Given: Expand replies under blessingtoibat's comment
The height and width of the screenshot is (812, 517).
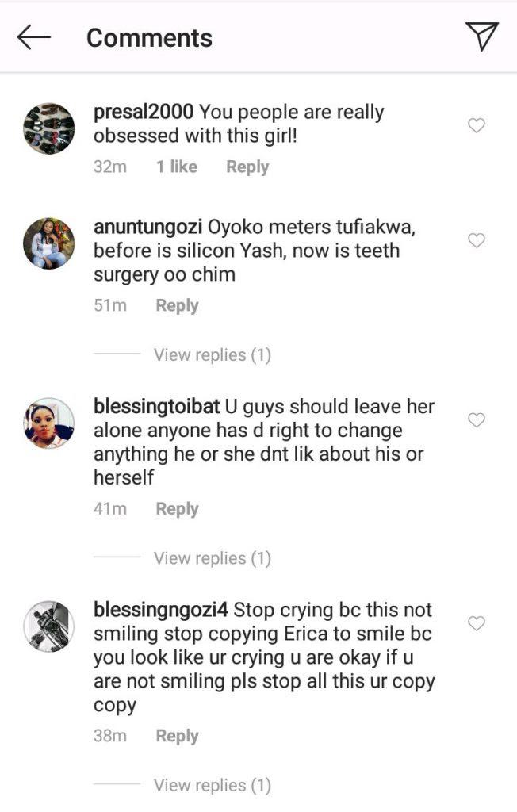Looking at the screenshot, I should click(212, 558).
